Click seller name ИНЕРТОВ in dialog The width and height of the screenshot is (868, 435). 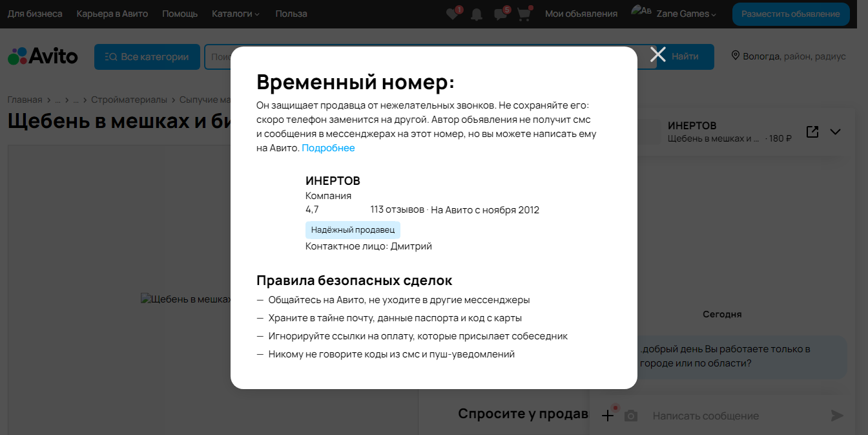(x=333, y=181)
